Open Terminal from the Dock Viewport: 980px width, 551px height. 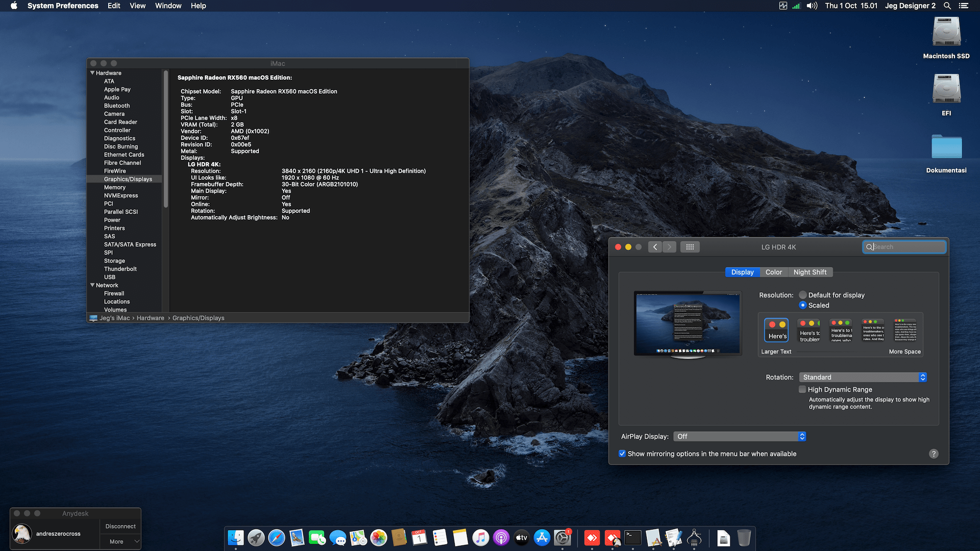[632, 538]
